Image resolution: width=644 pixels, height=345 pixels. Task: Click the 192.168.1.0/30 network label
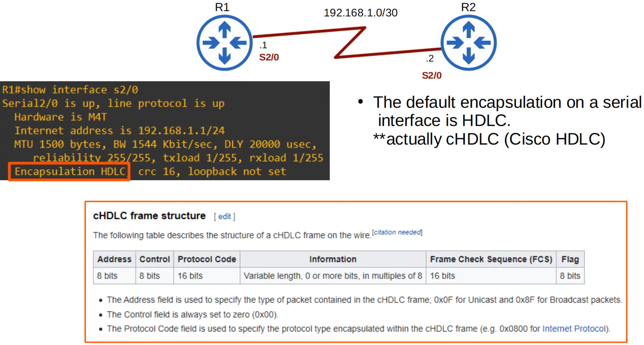coord(360,13)
